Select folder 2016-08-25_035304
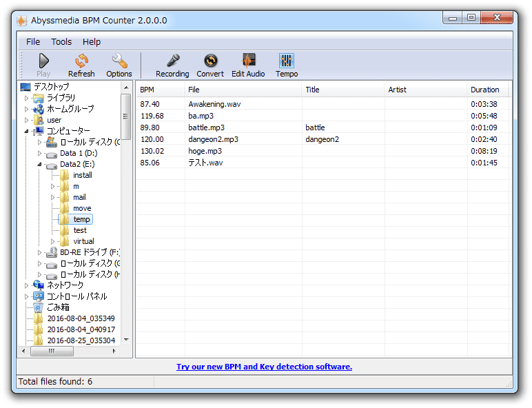Screen dimensions: 532x408 81,340
